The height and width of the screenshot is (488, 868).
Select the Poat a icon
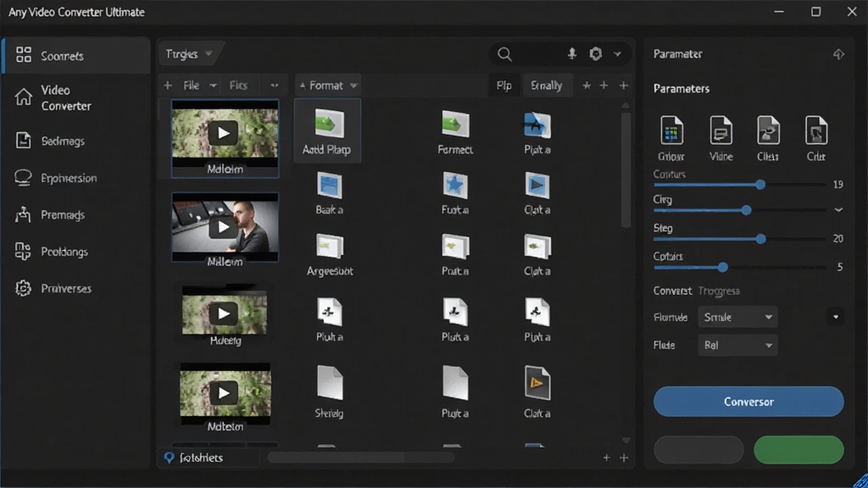[x=455, y=254]
